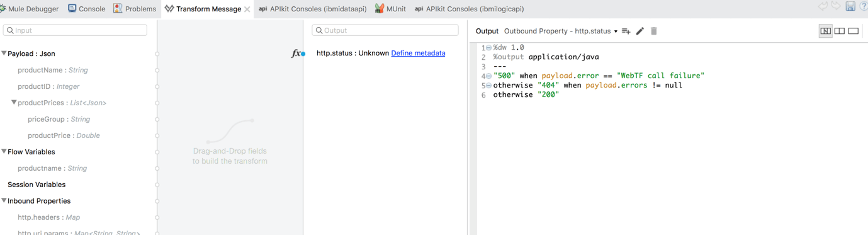The width and height of the screenshot is (868, 235).
Task: Click the Output label in the editor header
Action: 487,31
